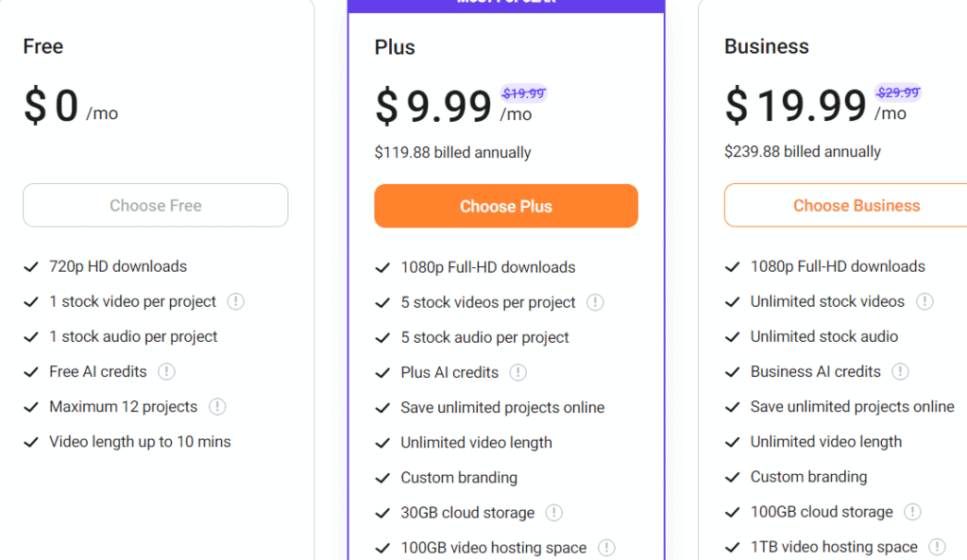The width and height of the screenshot is (967, 560).
Task: Click the crossed-out $29.99 price badge
Action: click(x=898, y=93)
